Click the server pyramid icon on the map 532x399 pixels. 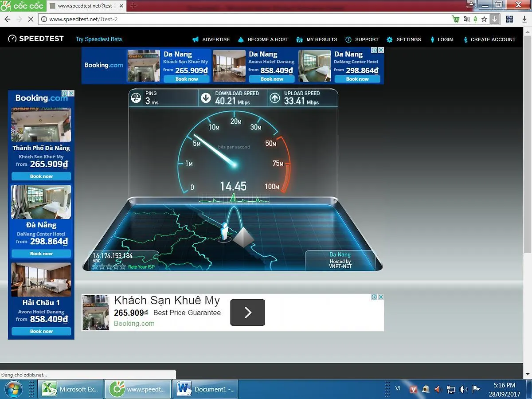pos(243,238)
